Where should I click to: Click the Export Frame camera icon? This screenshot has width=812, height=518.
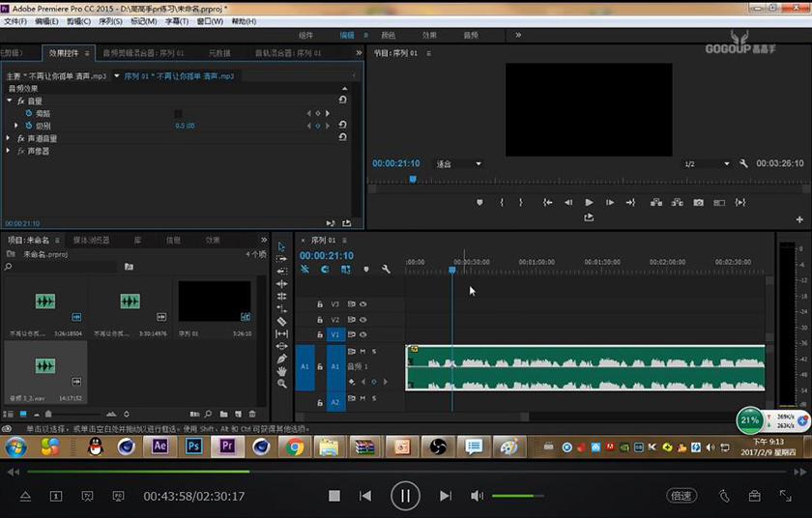tap(699, 203)
